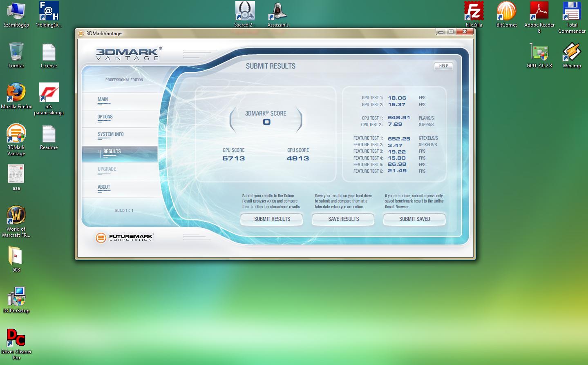Click the GPU TEST 2 value 15.37
The height and width of the screenshot is (365, 588).
pos(397,105)
